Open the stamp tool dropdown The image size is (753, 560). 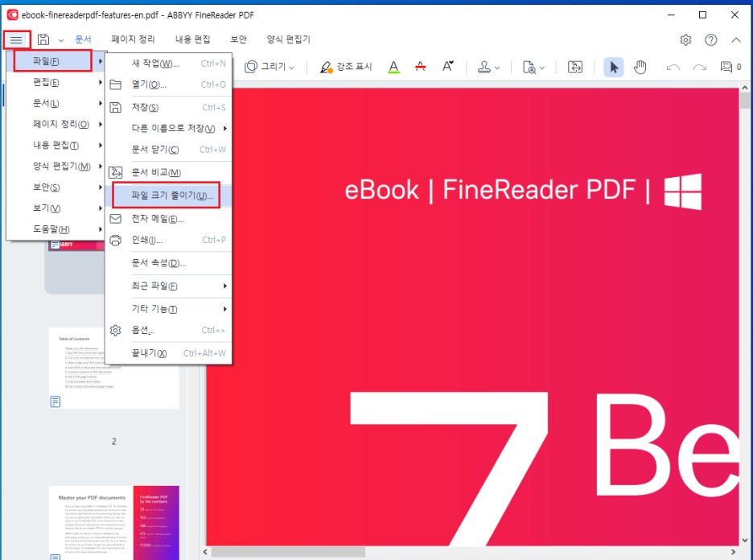click(488, 68)
